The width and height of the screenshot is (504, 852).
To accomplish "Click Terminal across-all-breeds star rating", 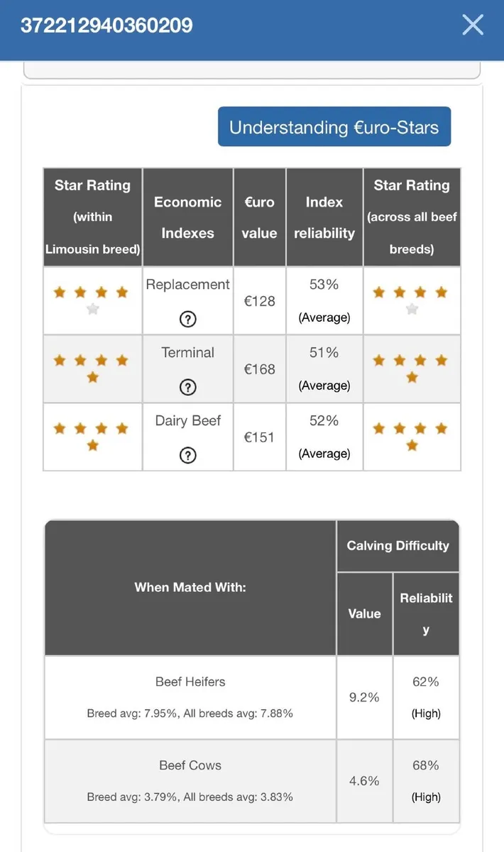I will 412,368.
